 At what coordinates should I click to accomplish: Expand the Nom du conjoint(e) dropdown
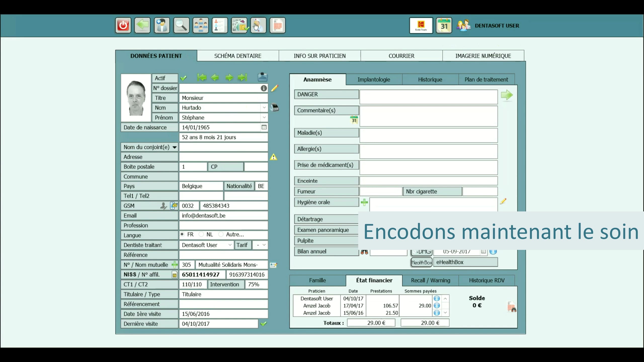pyautogui.click(x=174, y=147)
